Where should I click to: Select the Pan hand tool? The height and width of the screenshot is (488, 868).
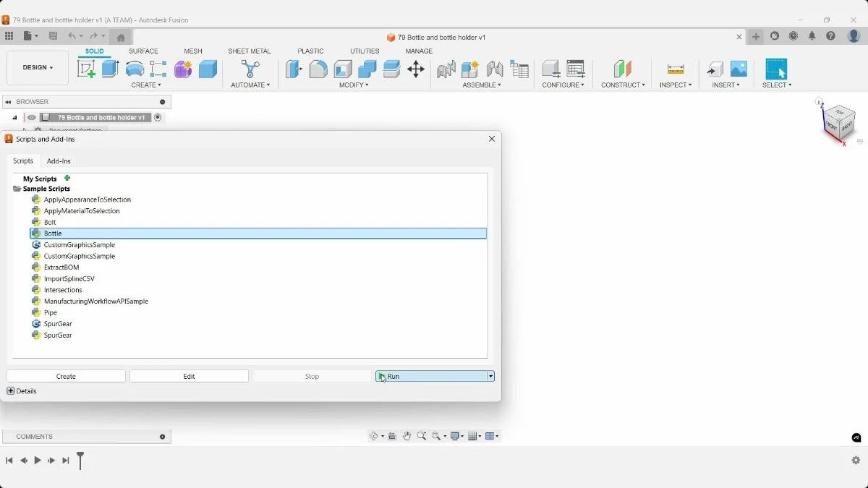[x=407, y=436]
